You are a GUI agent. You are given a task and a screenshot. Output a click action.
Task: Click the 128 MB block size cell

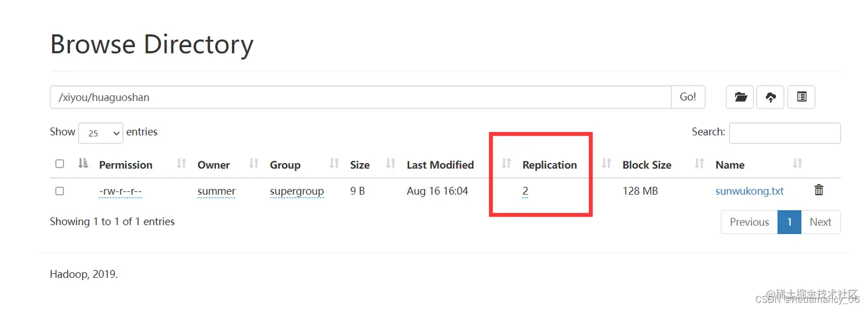640,191
